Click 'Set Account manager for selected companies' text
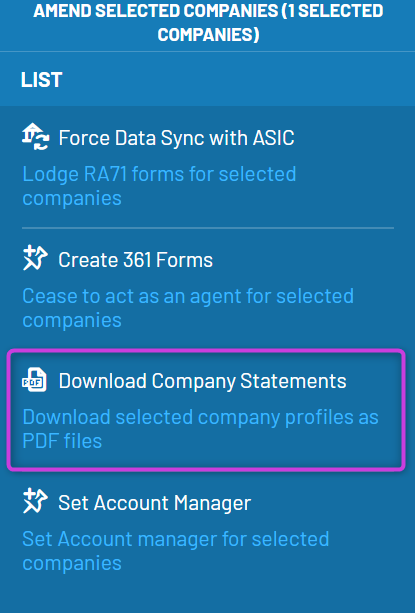 [176, 551]
